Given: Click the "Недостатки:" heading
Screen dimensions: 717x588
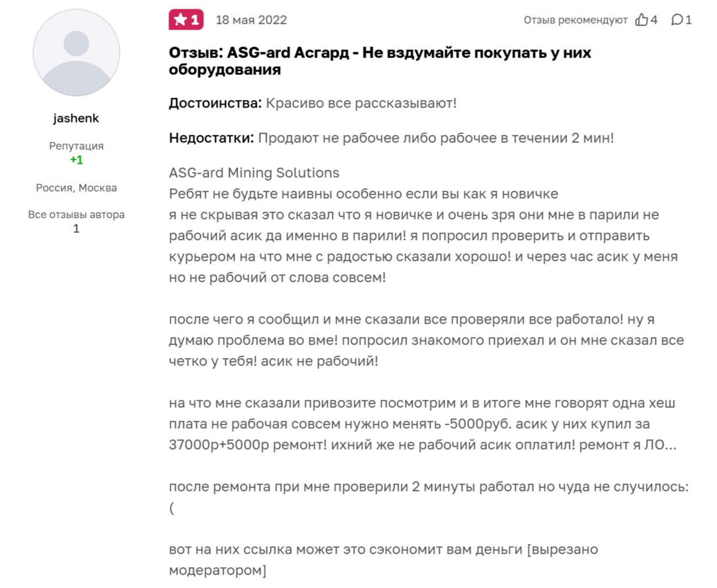Looking at the screenshot, I should coord(211,138).
